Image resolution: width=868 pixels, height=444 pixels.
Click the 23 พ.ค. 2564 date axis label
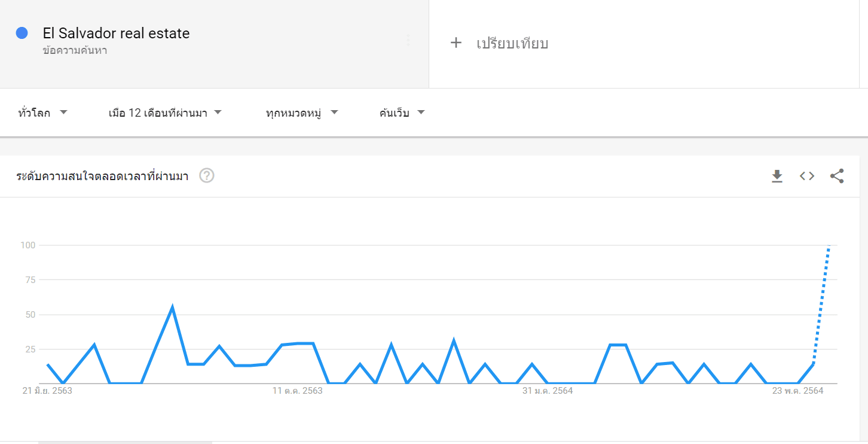(798, 391)
